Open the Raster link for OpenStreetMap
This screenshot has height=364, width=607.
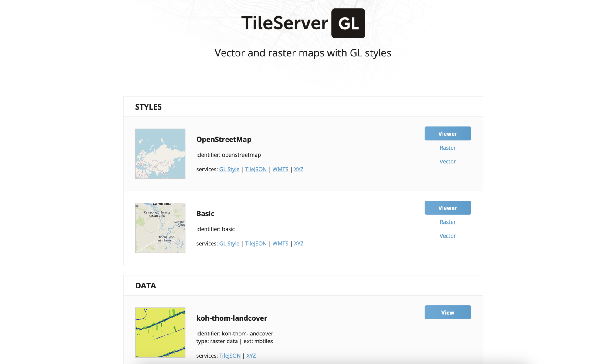tap(448, 148)
